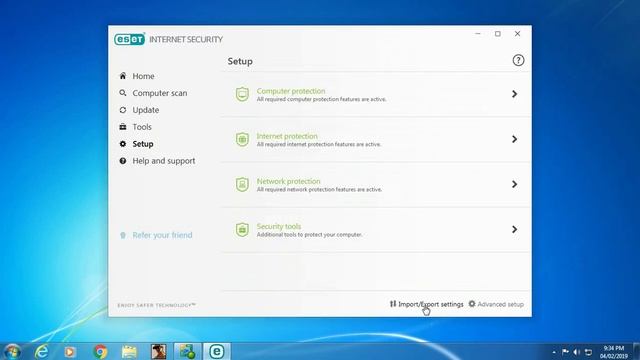640x360 pixels.
Task: Click the Setup gear icon in sidebar
Action: [x=122, y=144]
